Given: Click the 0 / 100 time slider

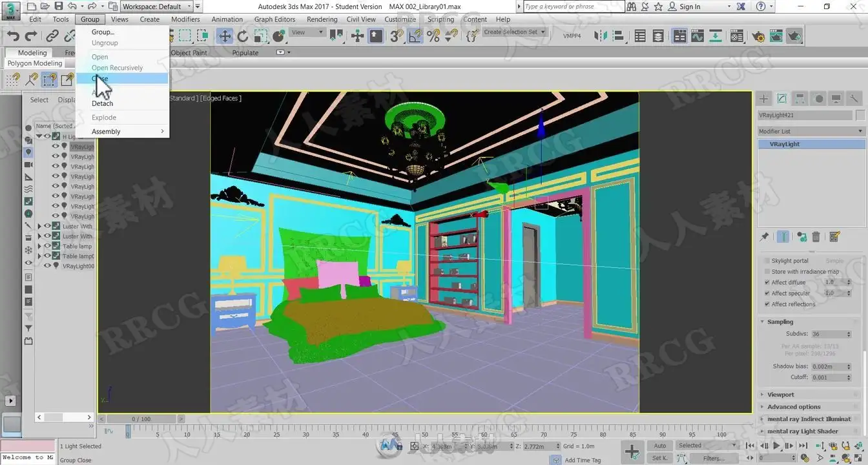Looking at the screenshot, I should click(141, 419).
